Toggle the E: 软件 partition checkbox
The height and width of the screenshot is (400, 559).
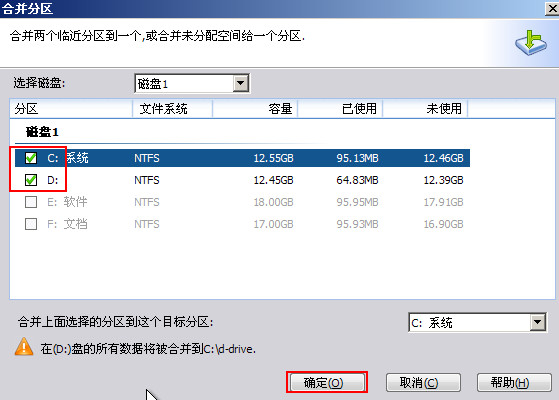coord(31,202)
